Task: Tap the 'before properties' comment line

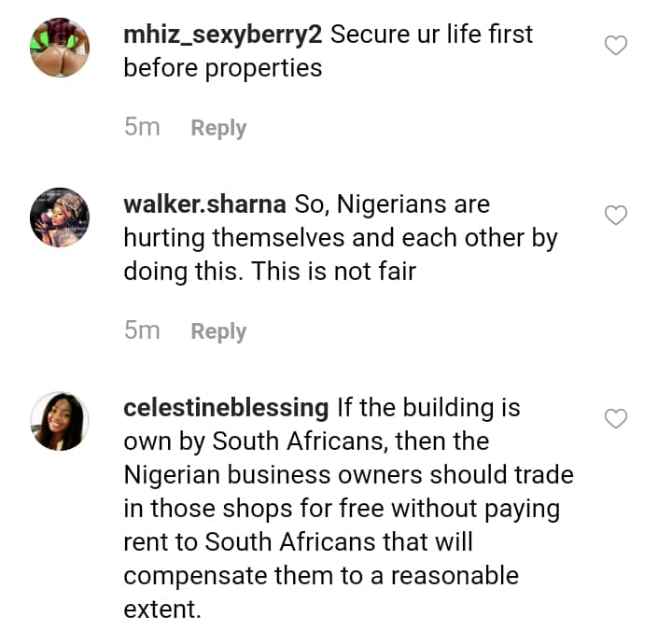Action: coord(222,68)
